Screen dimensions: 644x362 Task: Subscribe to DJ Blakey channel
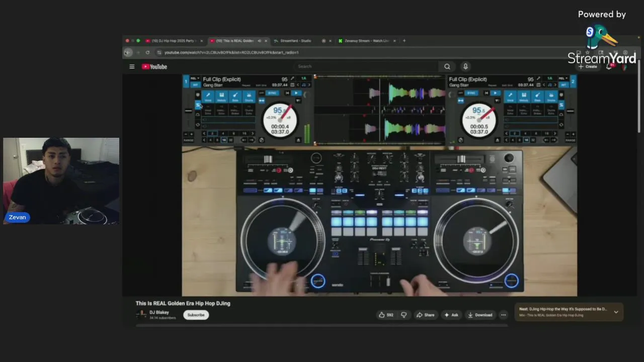[x=196, y=315]
